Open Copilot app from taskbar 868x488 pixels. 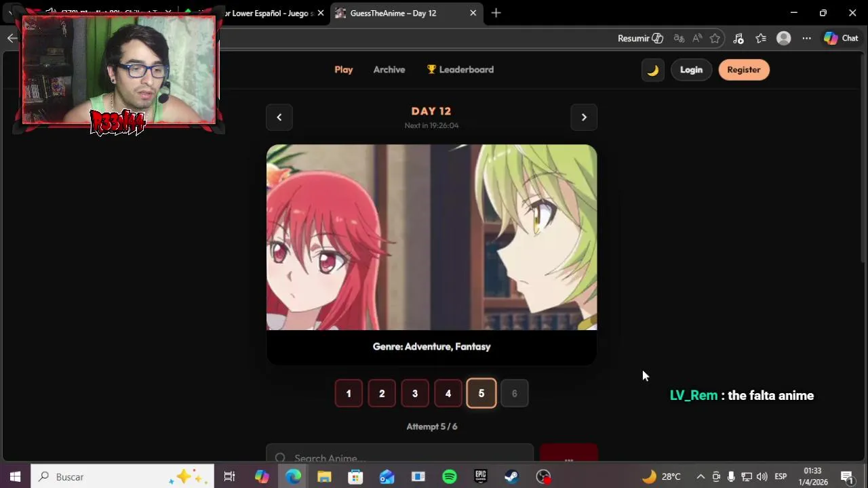[x=262, y=476]
